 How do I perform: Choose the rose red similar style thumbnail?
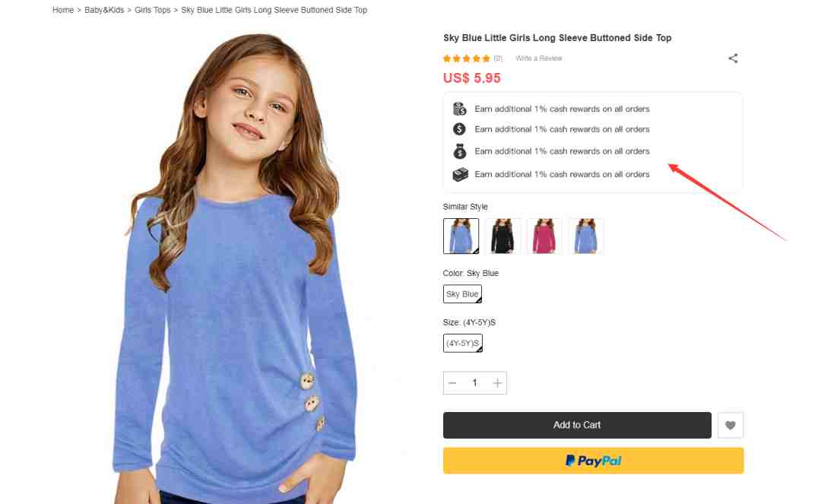[544, 236]
